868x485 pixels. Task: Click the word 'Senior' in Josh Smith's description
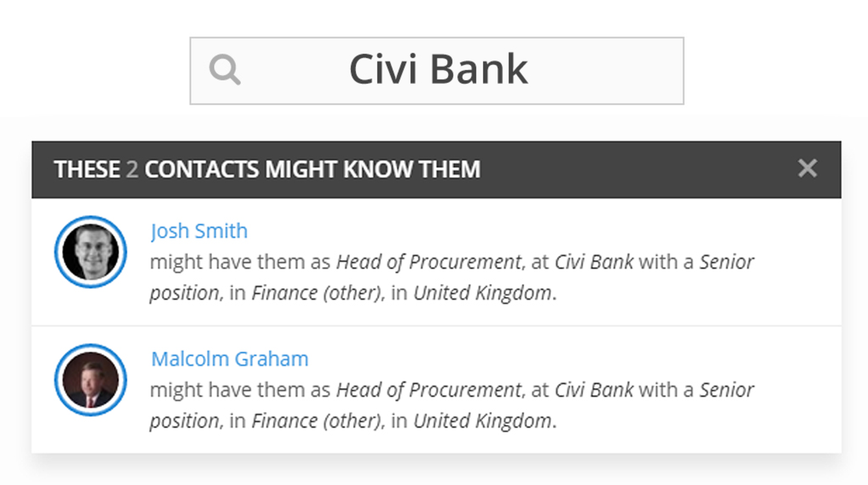(x=727, y=262)
